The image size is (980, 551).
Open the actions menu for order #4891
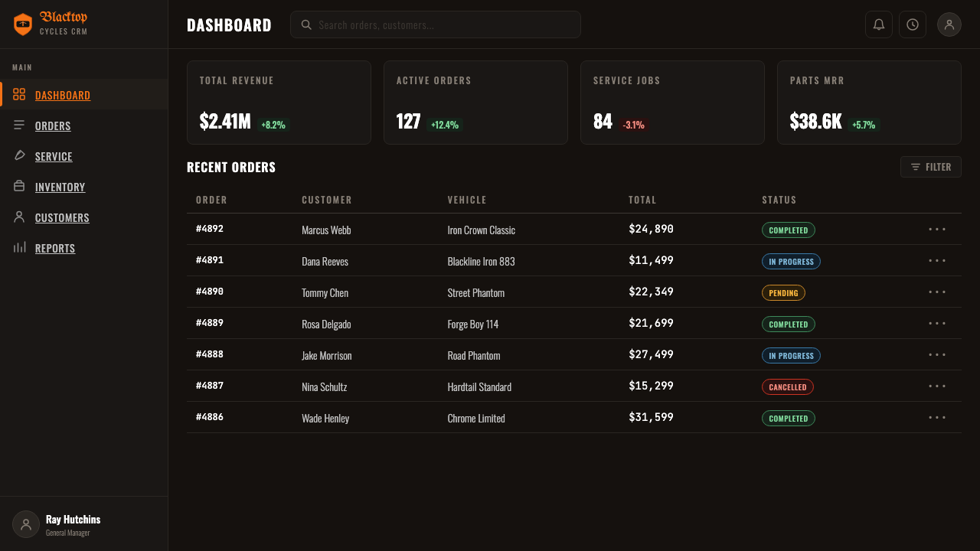937,260
